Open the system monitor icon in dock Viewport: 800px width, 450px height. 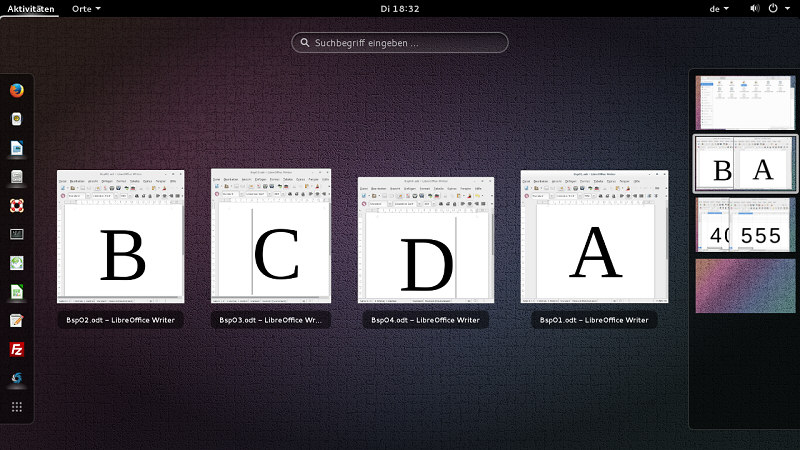17,235
